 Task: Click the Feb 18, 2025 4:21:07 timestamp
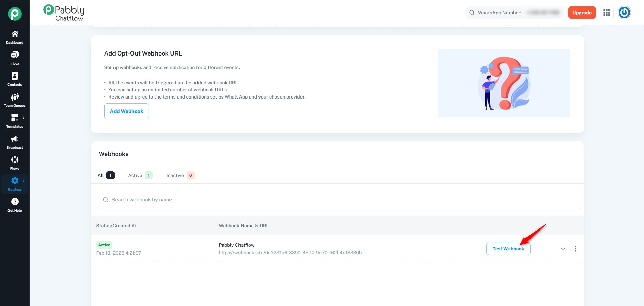click(119, 253)
